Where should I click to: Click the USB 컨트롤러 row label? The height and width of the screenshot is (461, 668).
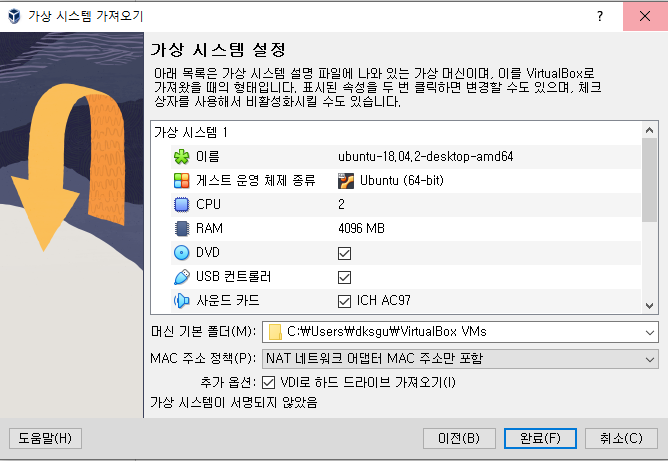pyautogui.click(x=233, y=277)
